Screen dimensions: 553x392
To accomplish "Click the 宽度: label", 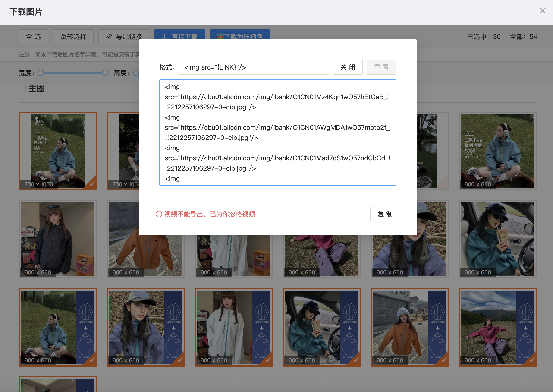I will [26, 73].
